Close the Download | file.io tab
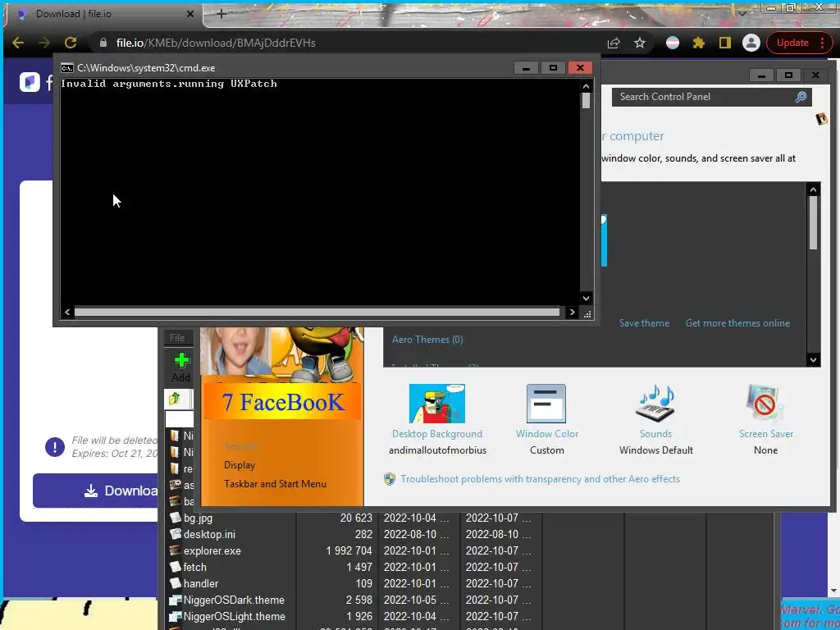 tap(189, 14)
